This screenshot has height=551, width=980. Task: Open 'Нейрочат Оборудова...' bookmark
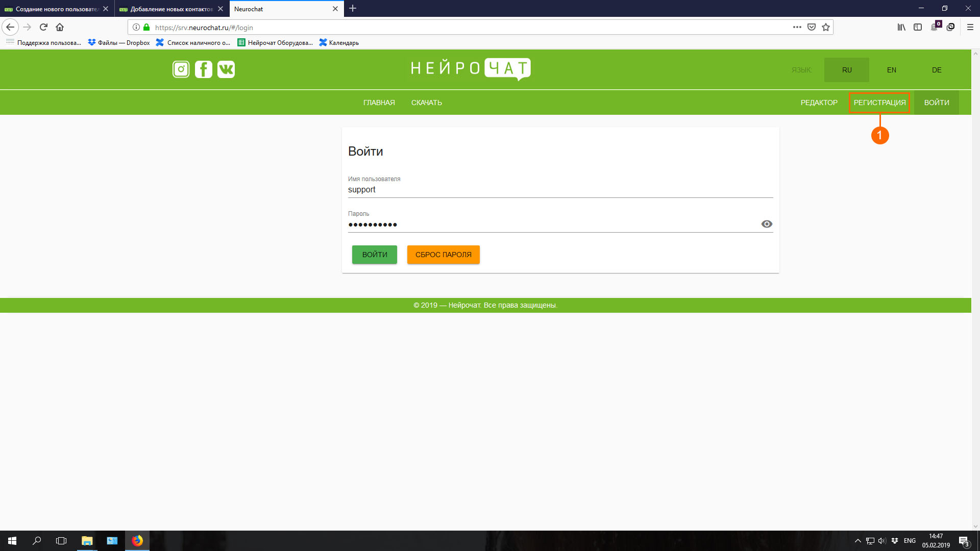[x=275, y=43]
